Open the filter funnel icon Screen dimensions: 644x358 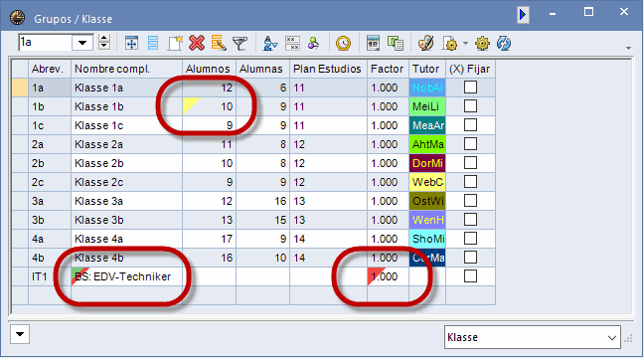240,43
